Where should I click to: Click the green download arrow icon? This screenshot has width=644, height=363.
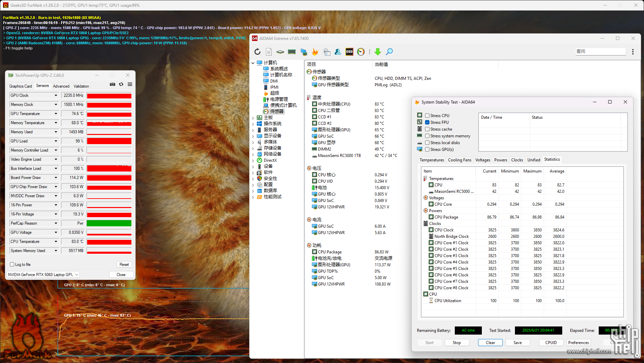pyautogui.click(x=378, y=52)
